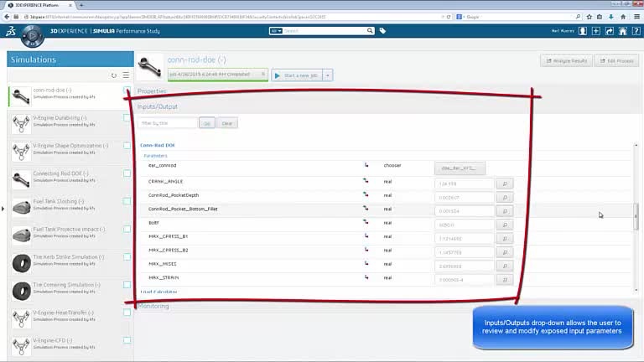The image size is (644, 362).
Task: Tick checkbox for V-Engine-CFD
Action: pyautogui.click(x=127, y=340)
